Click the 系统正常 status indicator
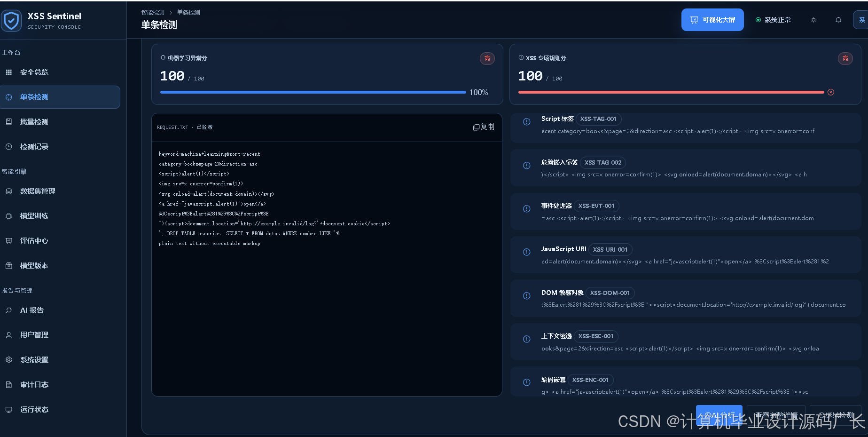The height and width of the screenshot is (437, 868). coord(773,20)
